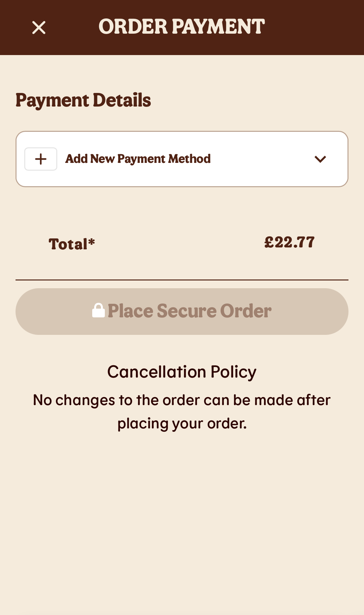Image resolution: width=364 pixels, height=615 pixels.
Task: Click the divider line below the total
Action: click(x=182, y=280)
